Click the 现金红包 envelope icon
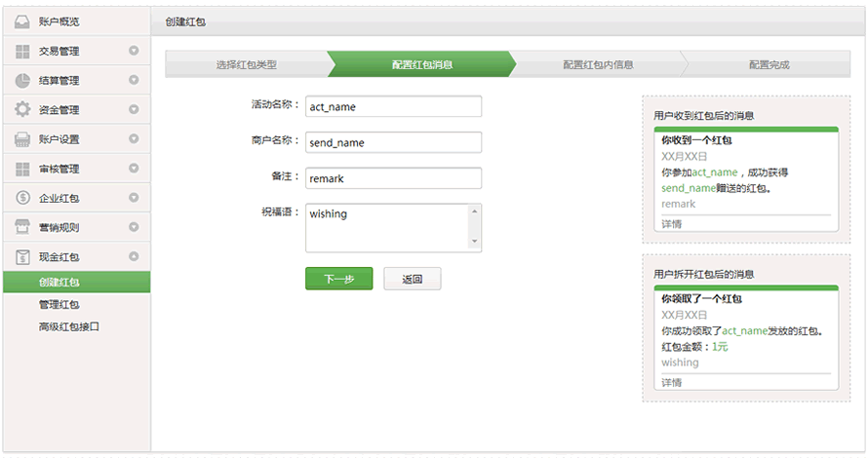 22,256
